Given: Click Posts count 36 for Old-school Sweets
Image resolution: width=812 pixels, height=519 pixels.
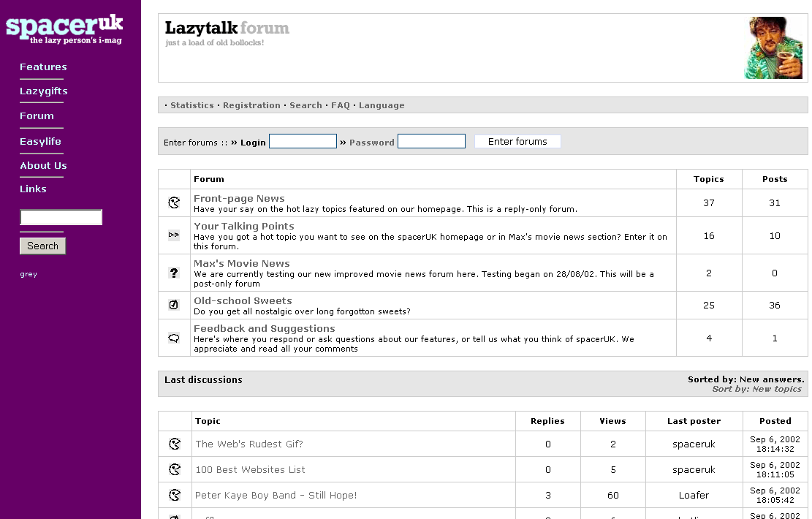Looking at the screenshot, I should point(775,306).
